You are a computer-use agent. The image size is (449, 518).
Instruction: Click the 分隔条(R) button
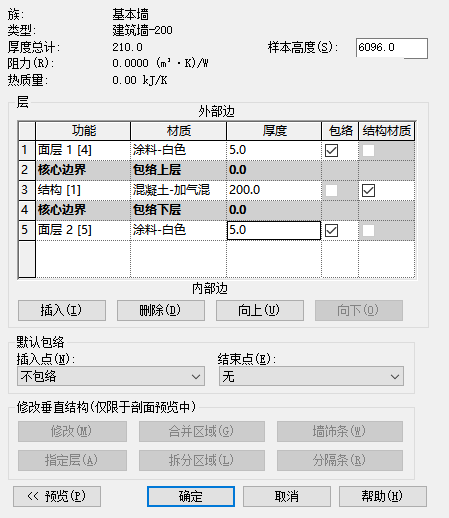(340, 460)
